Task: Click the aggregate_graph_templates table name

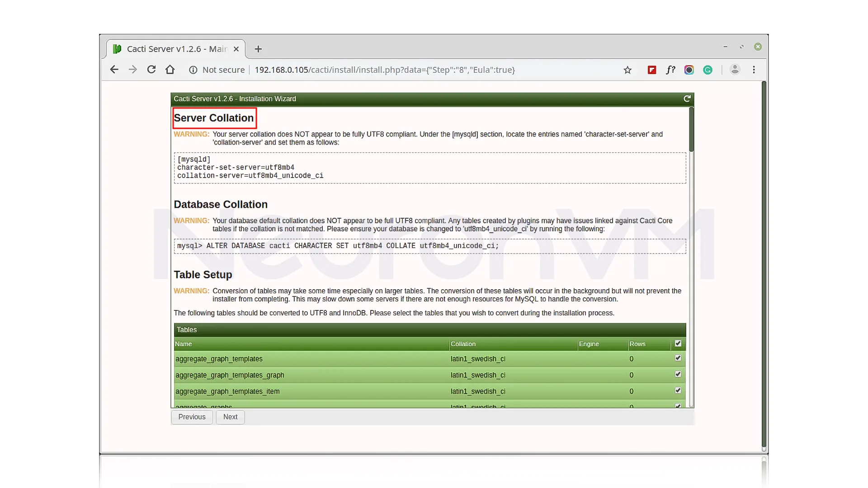Action: click(x=219, y=359)
